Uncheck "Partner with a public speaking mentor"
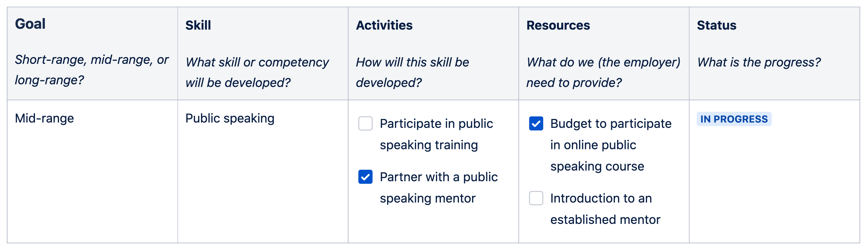Screen dimensions: 868x250 [x=366, y=177]
